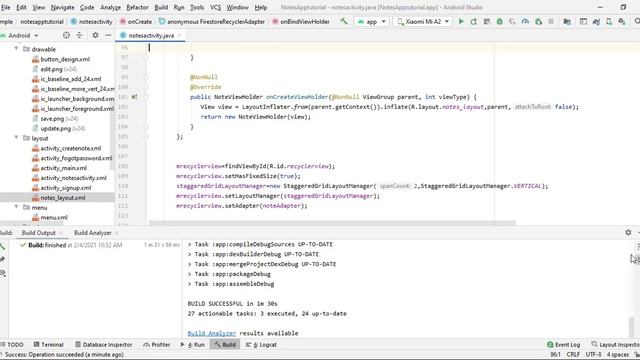Select button_design.xml in project tree
The height and width of the screenshot is (360, 640).
coord(65,59)
